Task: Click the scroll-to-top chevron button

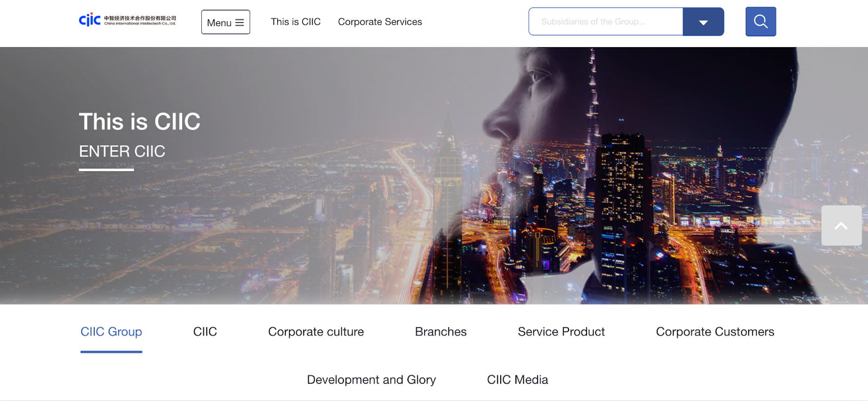Action: click(841, 225)
